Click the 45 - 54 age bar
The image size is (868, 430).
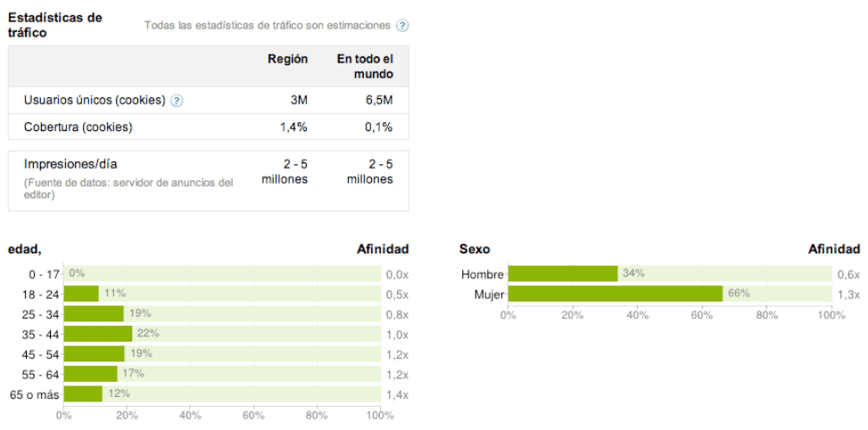coord(94,353)
